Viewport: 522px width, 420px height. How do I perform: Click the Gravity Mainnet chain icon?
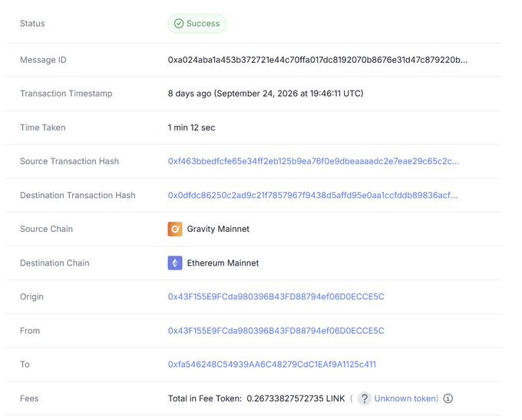click(175, 229)
